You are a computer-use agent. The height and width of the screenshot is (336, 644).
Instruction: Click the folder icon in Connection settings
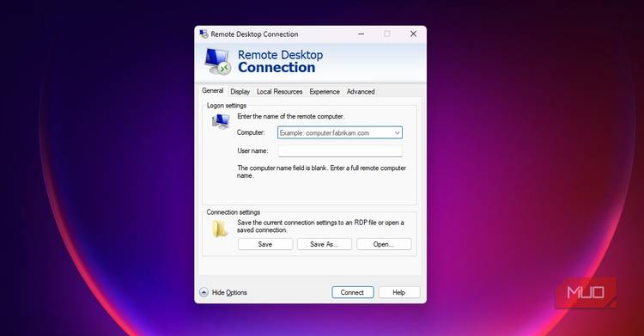click(220, 229)
